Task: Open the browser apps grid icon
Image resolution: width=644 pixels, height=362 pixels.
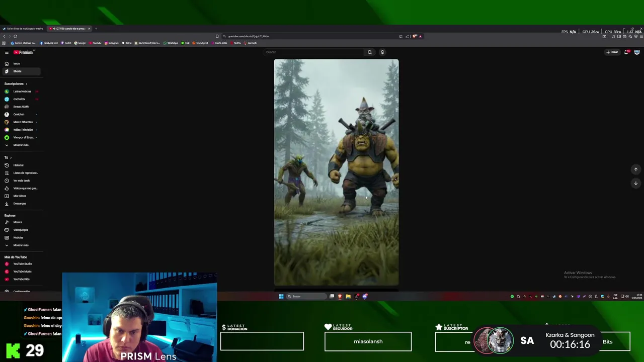Action: pos(4,43)
